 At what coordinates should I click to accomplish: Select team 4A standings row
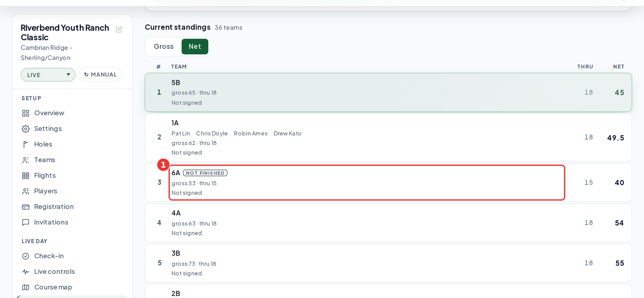click(388, 223)
